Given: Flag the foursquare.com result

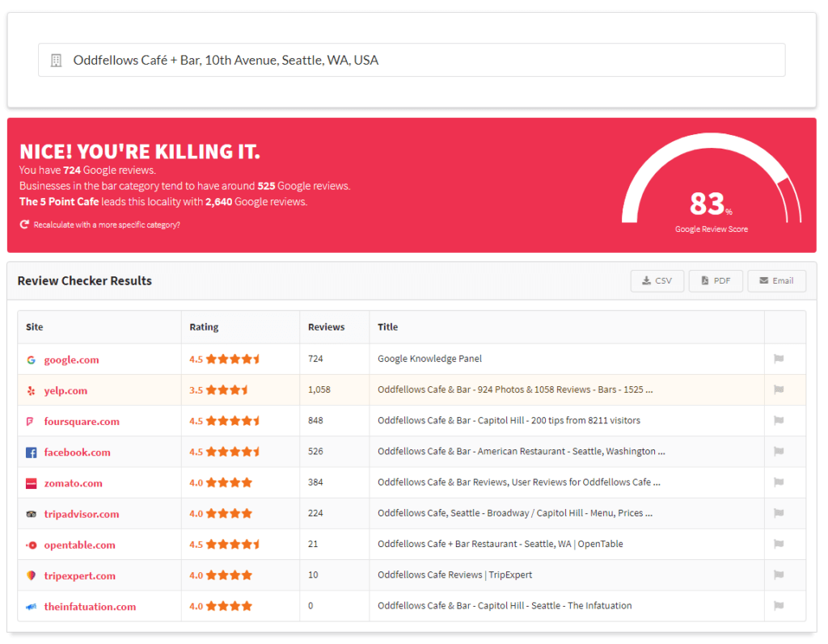Looking at the screenshot, I should click(x=779, y=420).
